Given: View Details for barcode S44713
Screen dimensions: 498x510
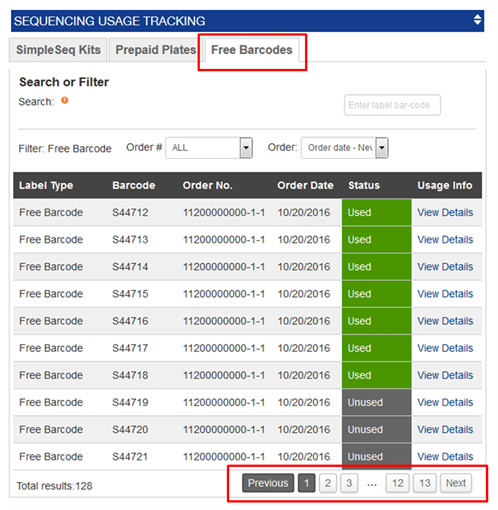Looking at the screenshot, I should pos(445,239).
